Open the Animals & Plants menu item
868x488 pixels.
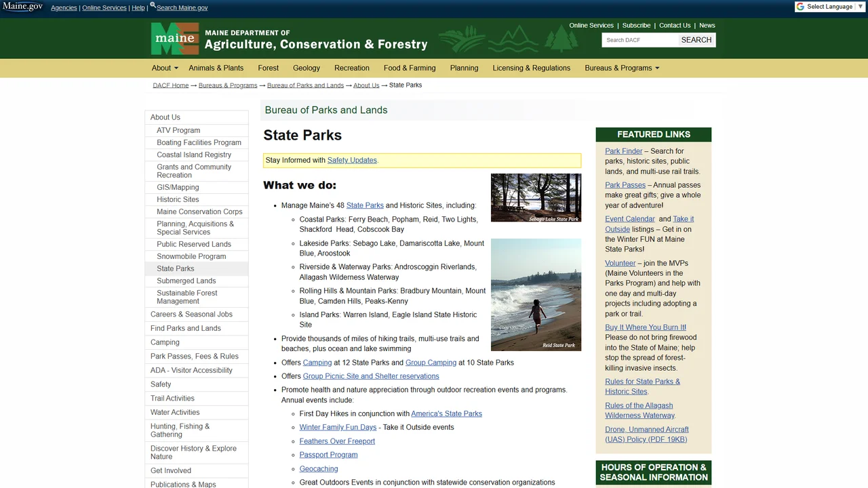pos(216,68)
